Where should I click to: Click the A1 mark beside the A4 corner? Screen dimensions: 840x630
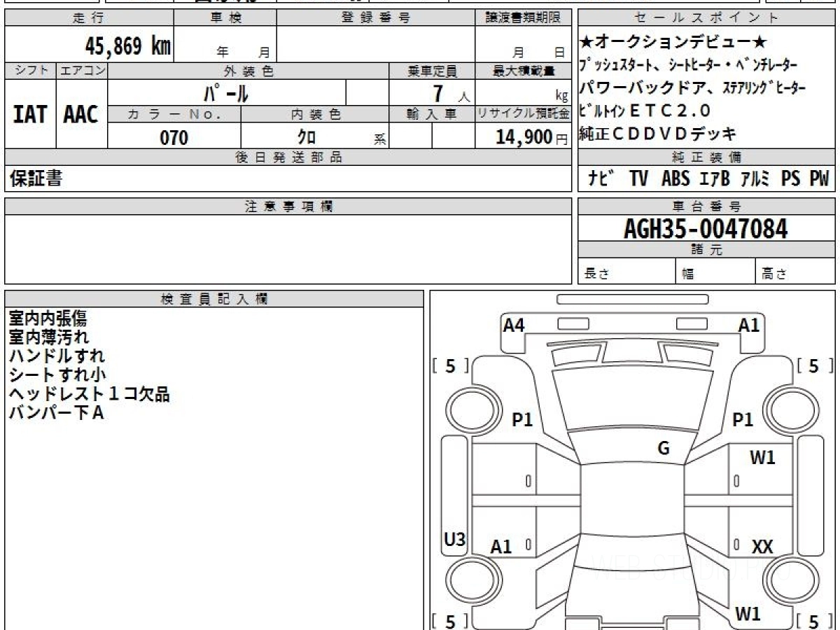749,325
